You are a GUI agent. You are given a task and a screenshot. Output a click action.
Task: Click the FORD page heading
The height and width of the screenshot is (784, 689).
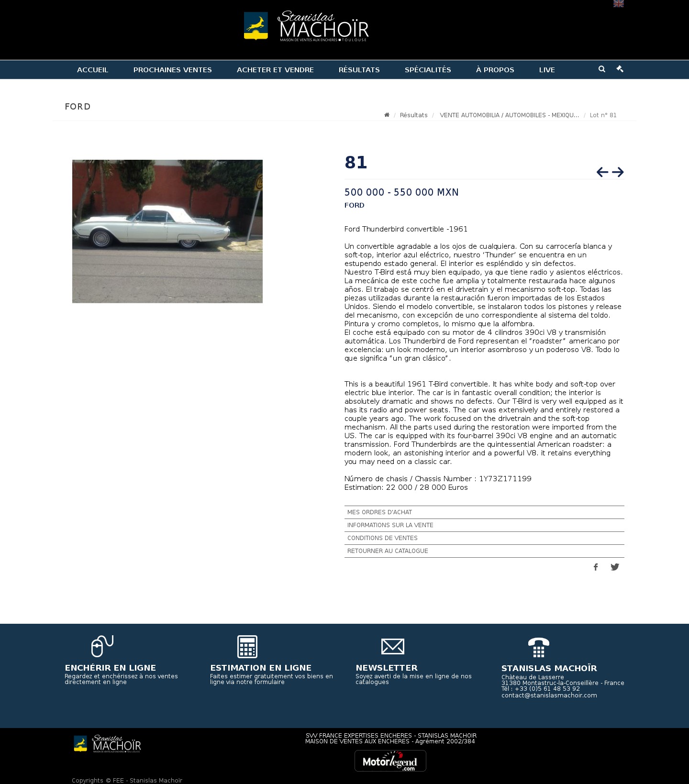point(78,107)
